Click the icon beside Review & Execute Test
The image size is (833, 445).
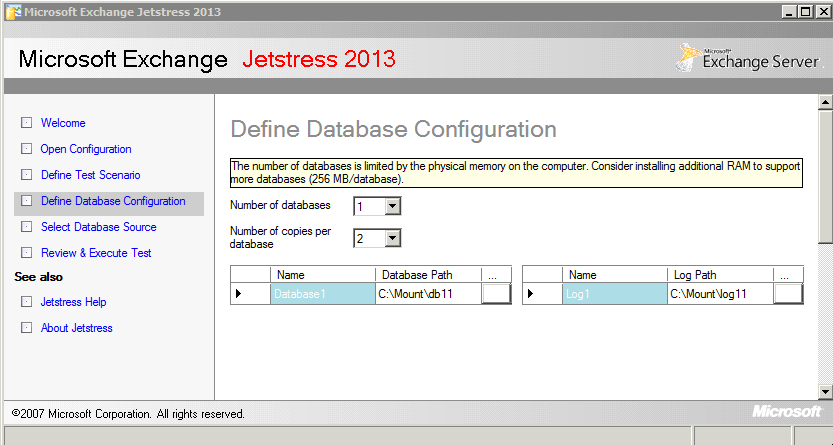(x=26, y=253)
